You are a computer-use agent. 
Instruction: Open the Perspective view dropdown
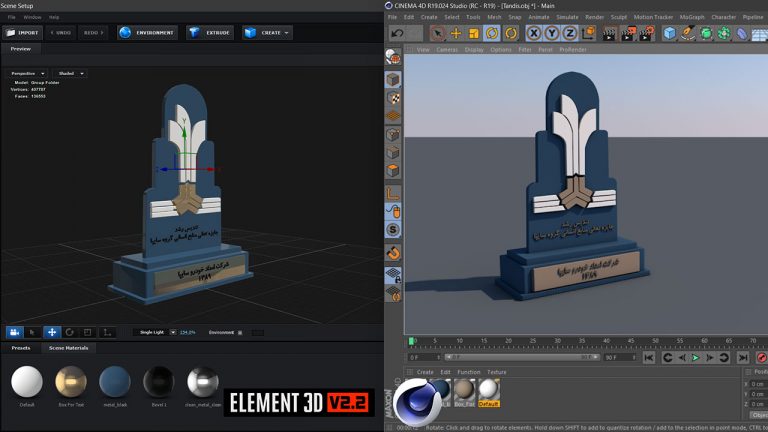[x=27, y=73]
